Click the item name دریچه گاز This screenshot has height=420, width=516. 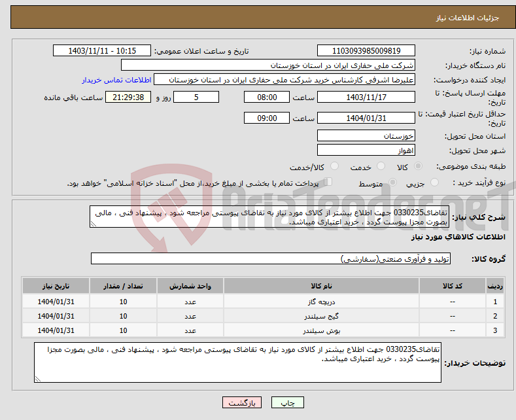click(321, 302)
